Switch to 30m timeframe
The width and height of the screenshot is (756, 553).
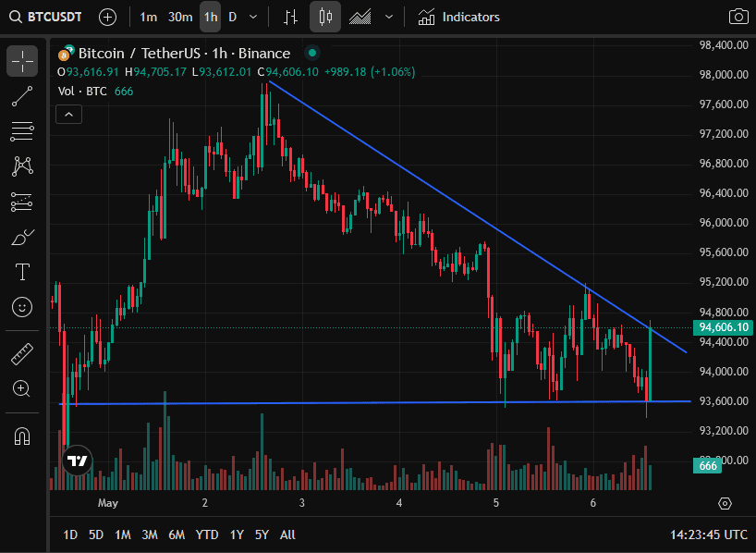pyautogui.click(x=180, y=18)
